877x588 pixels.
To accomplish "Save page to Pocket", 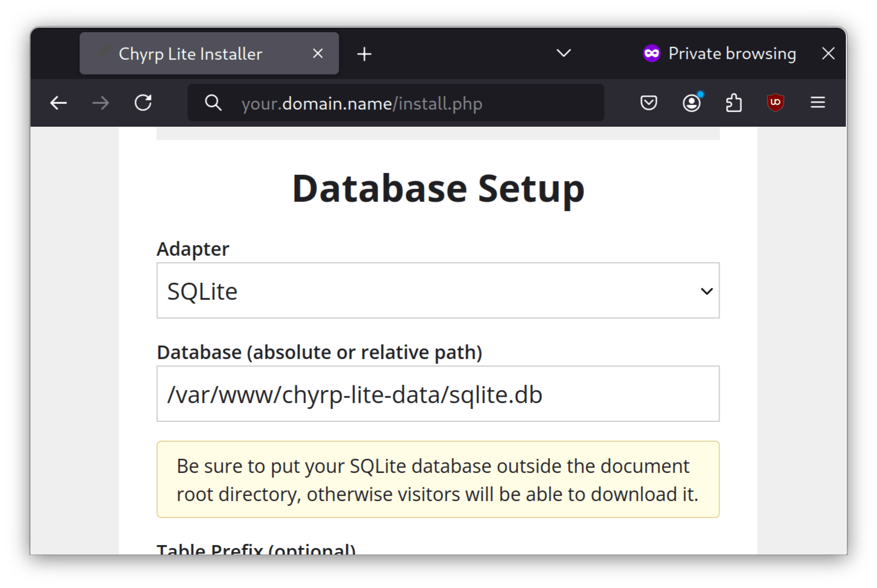I will [649, 103].
